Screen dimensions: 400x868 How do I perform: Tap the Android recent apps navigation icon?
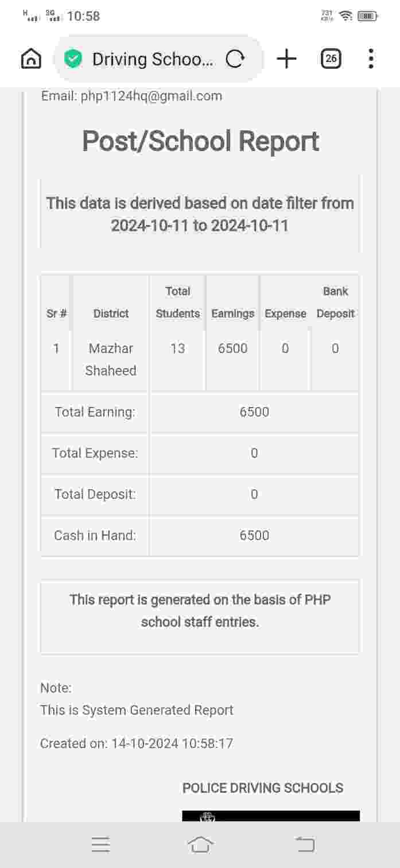click(100, 844)
